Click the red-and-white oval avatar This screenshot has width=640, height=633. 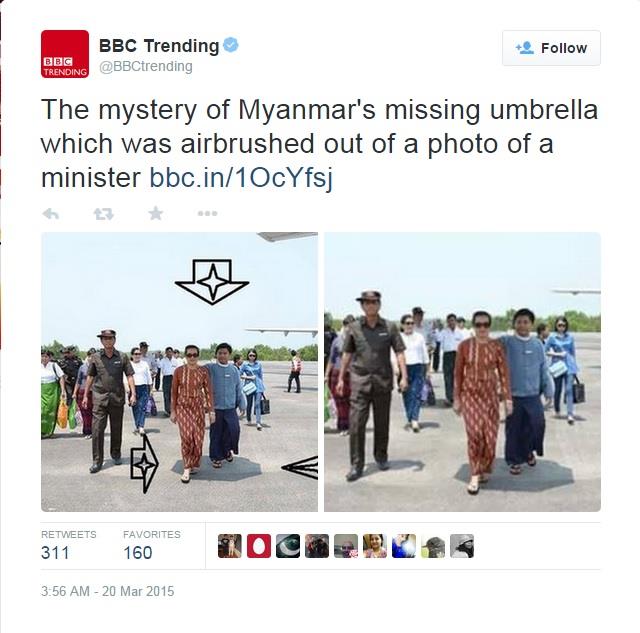[259, 546]
